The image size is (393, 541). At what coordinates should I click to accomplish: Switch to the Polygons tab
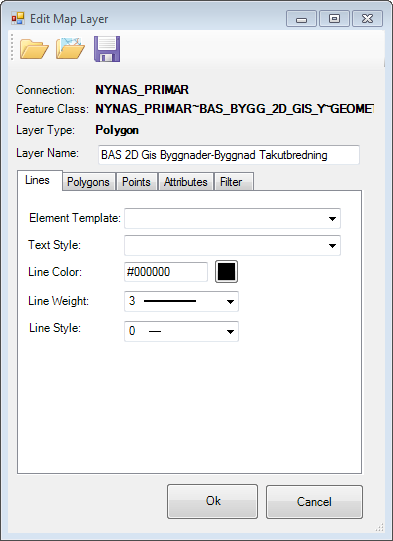(x=88, y=182)
